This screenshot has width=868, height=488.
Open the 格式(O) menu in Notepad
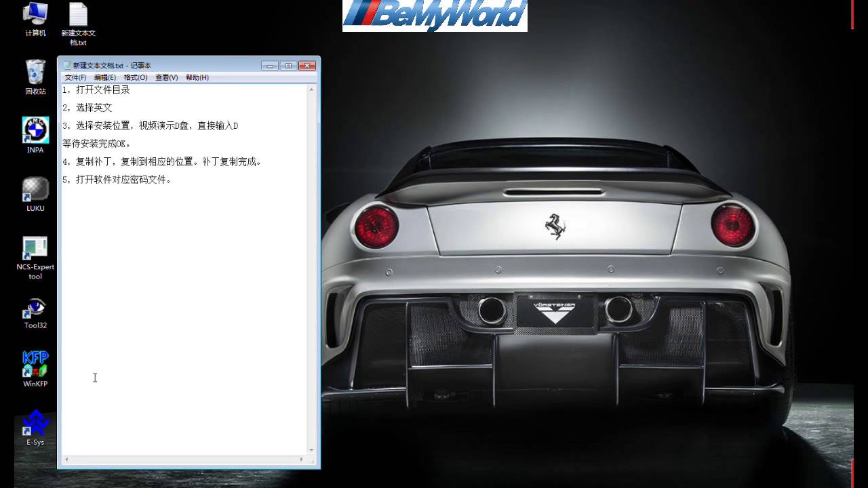[x=136, y=78]
